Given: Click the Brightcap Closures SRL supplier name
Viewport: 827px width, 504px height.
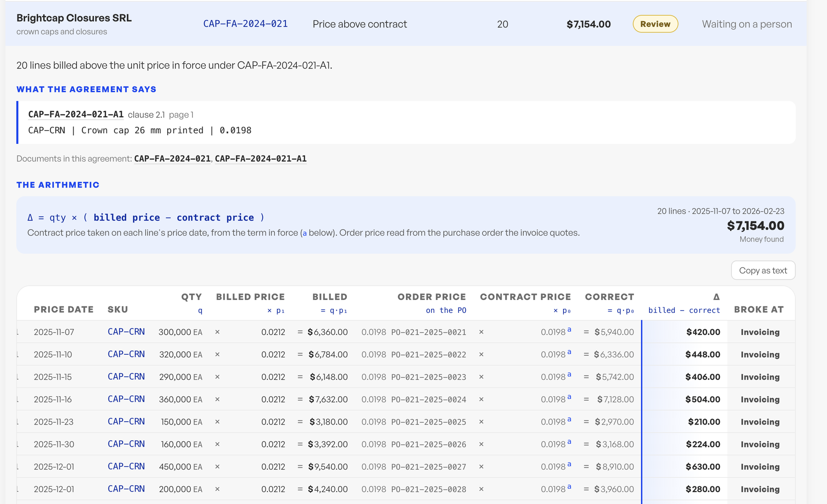Looking at the screenshot, I should coord(74,18).
